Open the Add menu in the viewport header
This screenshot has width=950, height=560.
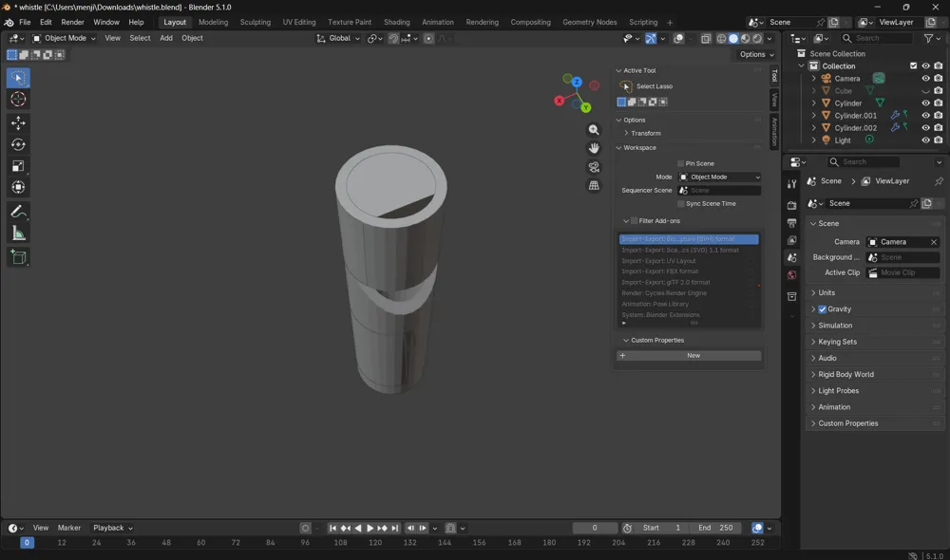point(166,38)
